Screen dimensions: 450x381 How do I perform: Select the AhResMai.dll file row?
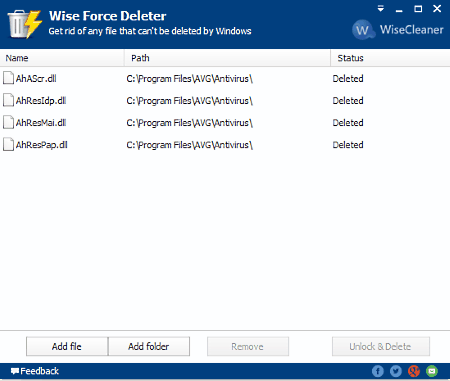coord(225,123)
